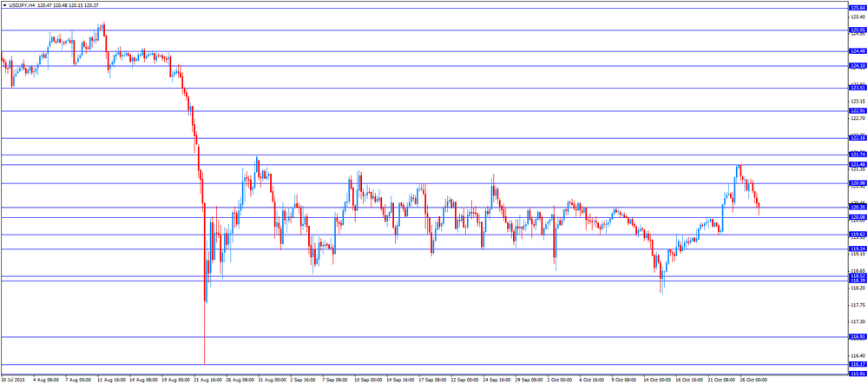Click the 123.15 tick on price axis
The height and width of the screenshot is (384, 868).
click(x=858, y=102)
